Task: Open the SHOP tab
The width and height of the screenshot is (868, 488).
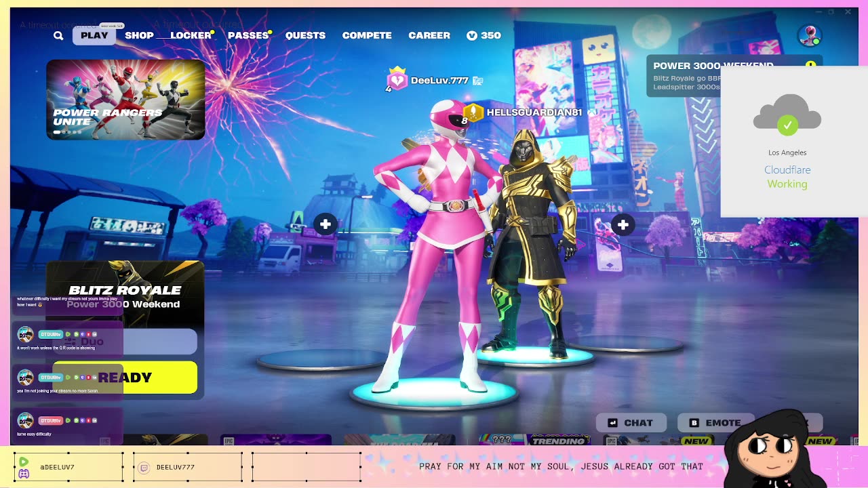Action: tap(139, 35)
